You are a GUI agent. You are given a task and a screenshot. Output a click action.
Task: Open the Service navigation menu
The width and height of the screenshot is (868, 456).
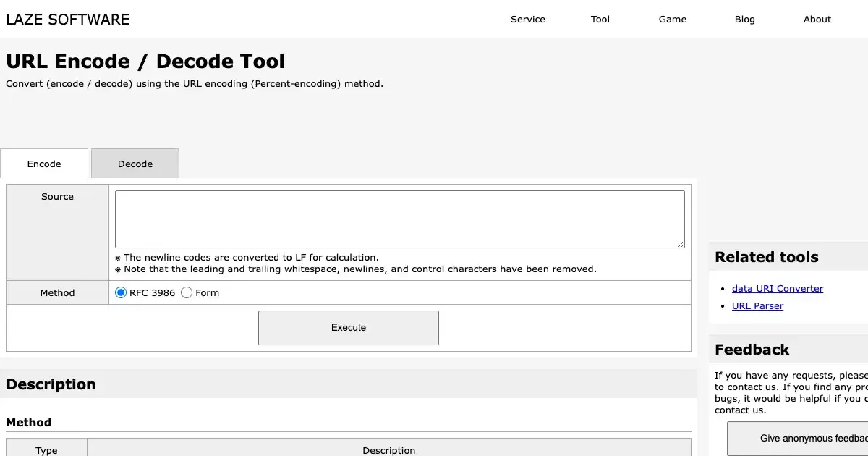coord(528,20)
